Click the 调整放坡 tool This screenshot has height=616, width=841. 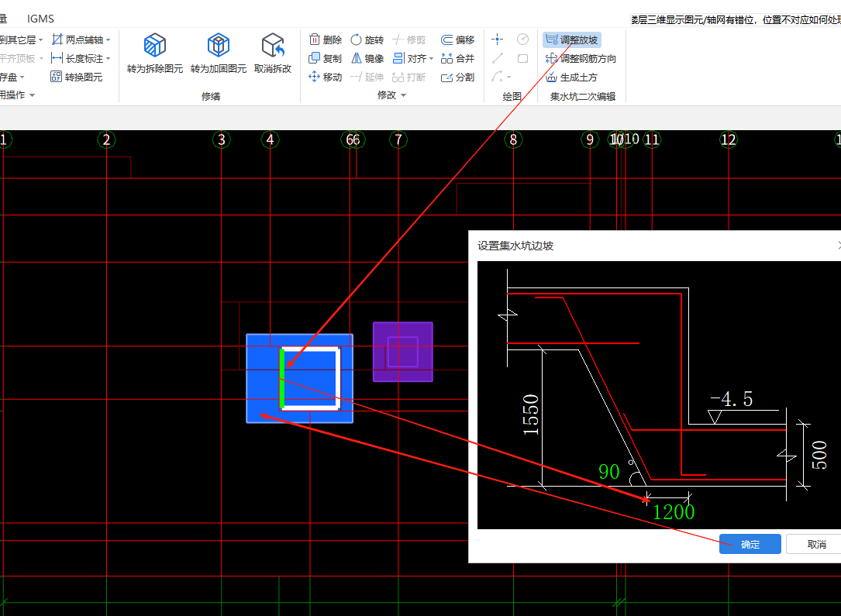point(572,40)
